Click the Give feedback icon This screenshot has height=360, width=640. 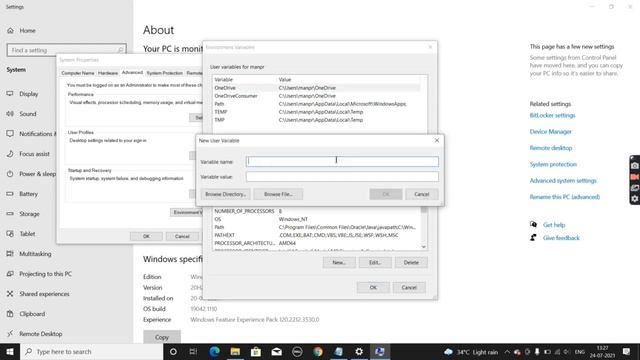533,238
